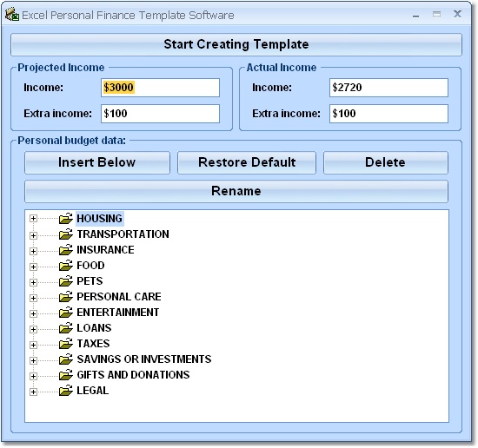Focus the Actual Income field showing $2720
Image resolution: width=478 pixels, height=448 pixels.
[388, 88]
